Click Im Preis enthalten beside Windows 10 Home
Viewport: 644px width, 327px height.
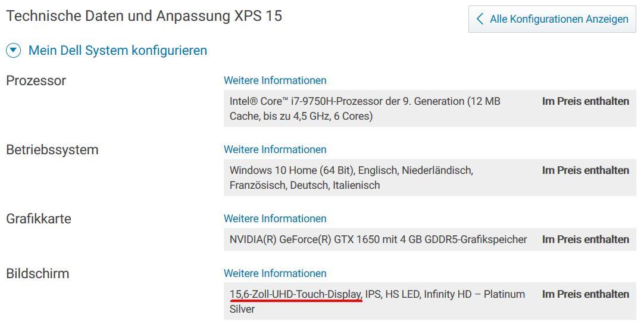click(x=585, y=170)
